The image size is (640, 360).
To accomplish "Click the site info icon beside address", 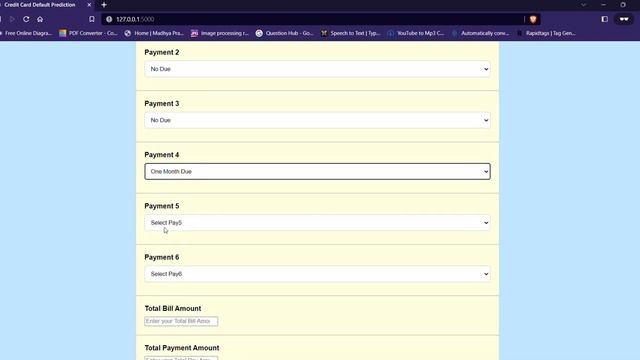I will pyautogui.click(x=109, y=19).
